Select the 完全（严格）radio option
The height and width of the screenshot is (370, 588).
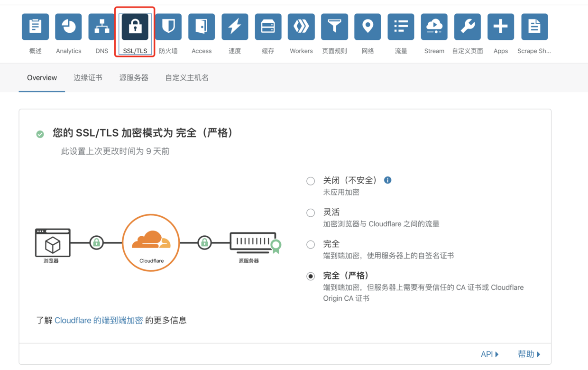point(311,276)
